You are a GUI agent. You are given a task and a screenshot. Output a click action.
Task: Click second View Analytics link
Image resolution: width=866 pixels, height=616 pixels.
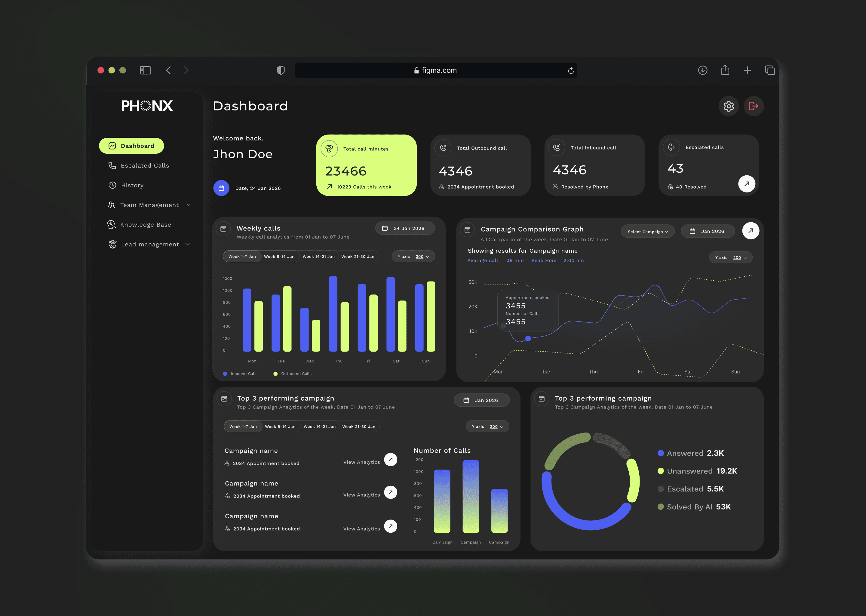361,494
